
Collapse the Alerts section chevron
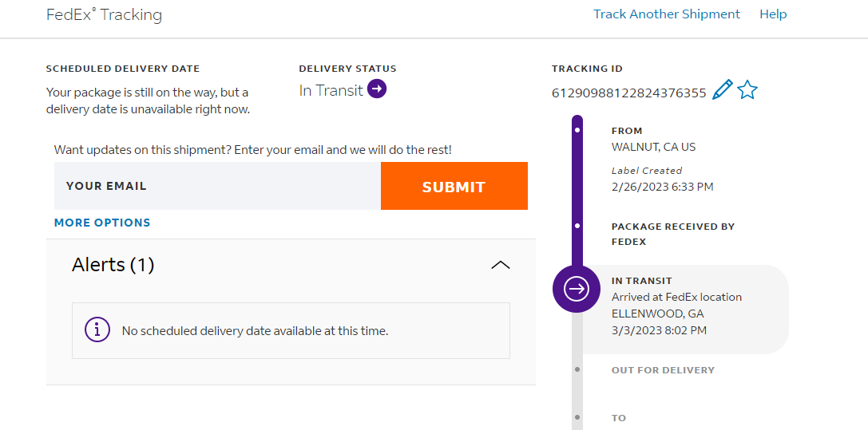500,265
